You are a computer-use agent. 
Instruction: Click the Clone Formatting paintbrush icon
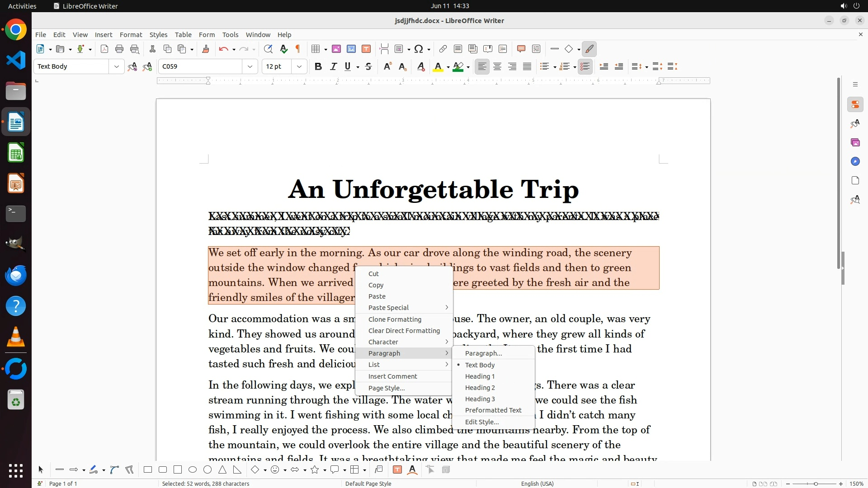click(205, 49)
